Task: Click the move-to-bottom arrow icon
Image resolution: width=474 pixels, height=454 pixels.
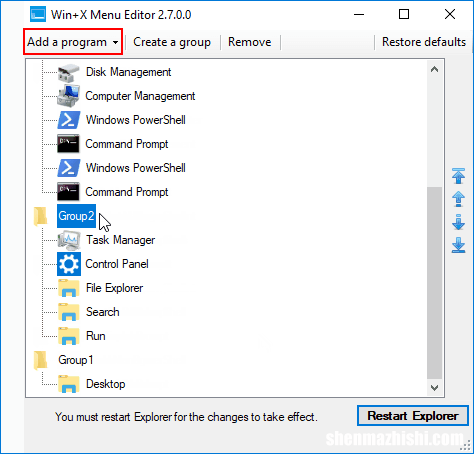Action: [458, 245]
